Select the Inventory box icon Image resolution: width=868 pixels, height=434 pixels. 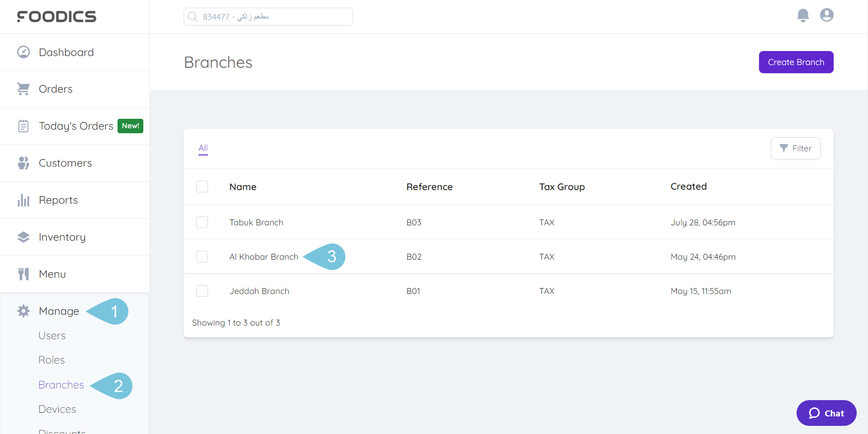pos(23,237)
